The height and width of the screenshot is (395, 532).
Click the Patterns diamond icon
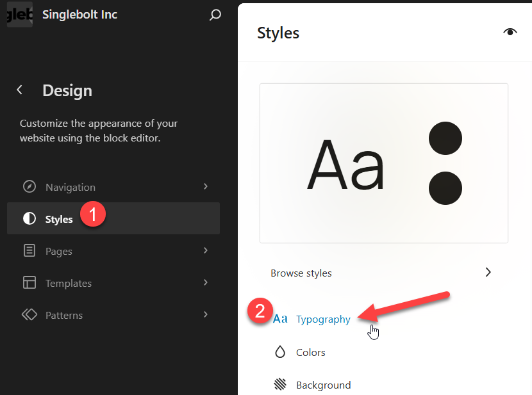tap(29, 315)
